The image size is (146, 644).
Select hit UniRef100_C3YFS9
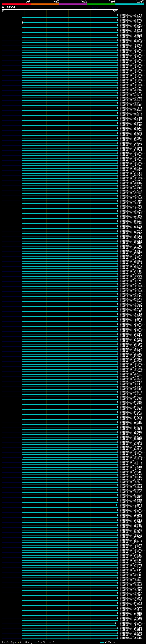pyautogui.click(x=131, y=459)
